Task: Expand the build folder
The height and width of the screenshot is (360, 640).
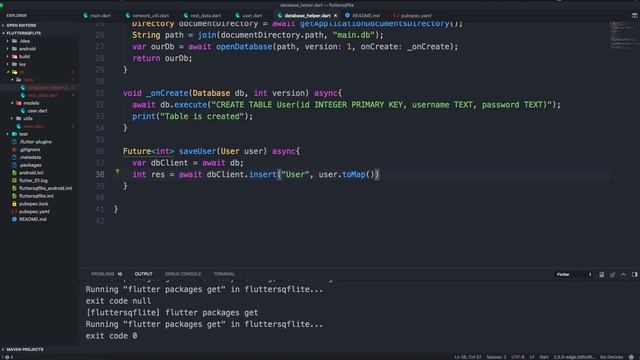Action: (x=24, y=56)
